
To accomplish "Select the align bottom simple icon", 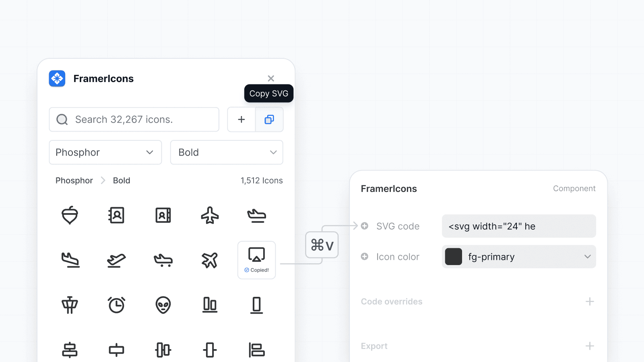I will [x=256, y=305].
